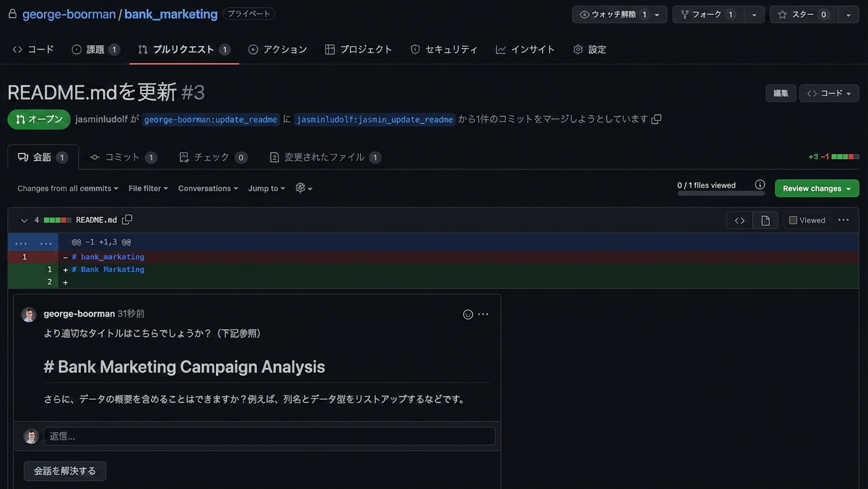Switch to the 変更されたファイル tab
The image size is (868, 489).
tap(325, 157)
